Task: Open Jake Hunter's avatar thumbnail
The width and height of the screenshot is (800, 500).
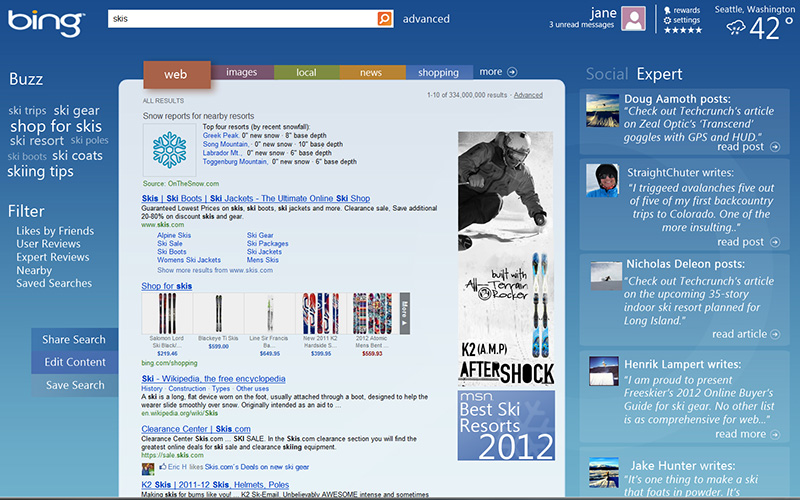Action: [604, 472]
